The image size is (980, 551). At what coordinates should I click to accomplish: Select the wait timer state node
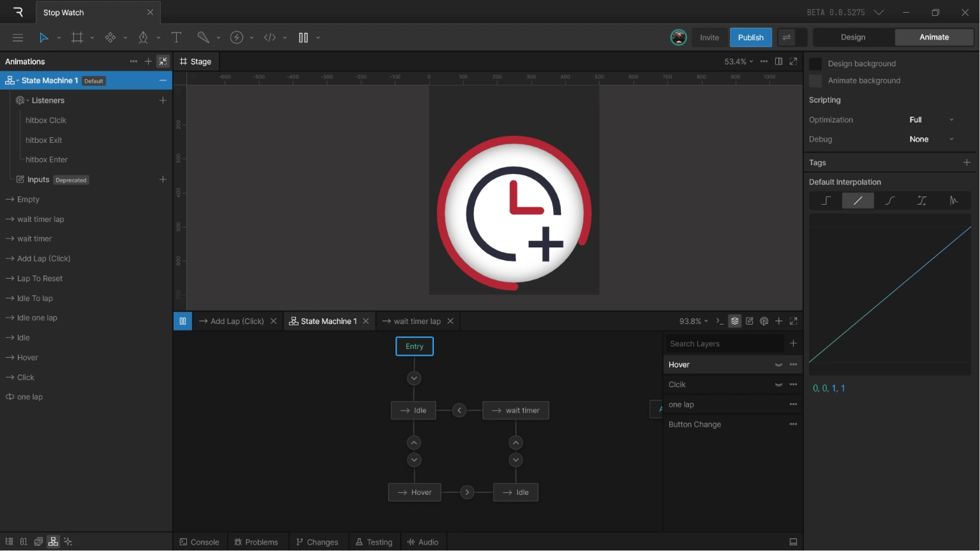click(x=516, y=410)
